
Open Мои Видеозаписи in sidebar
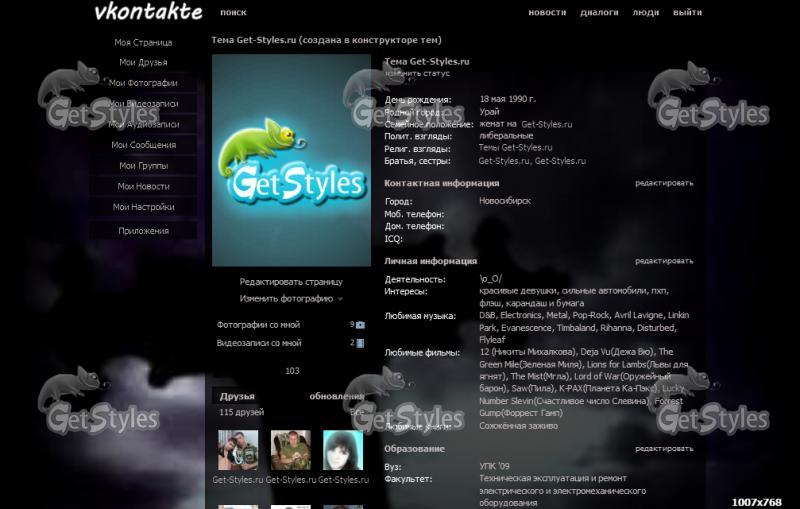click(x=143, y=104)
